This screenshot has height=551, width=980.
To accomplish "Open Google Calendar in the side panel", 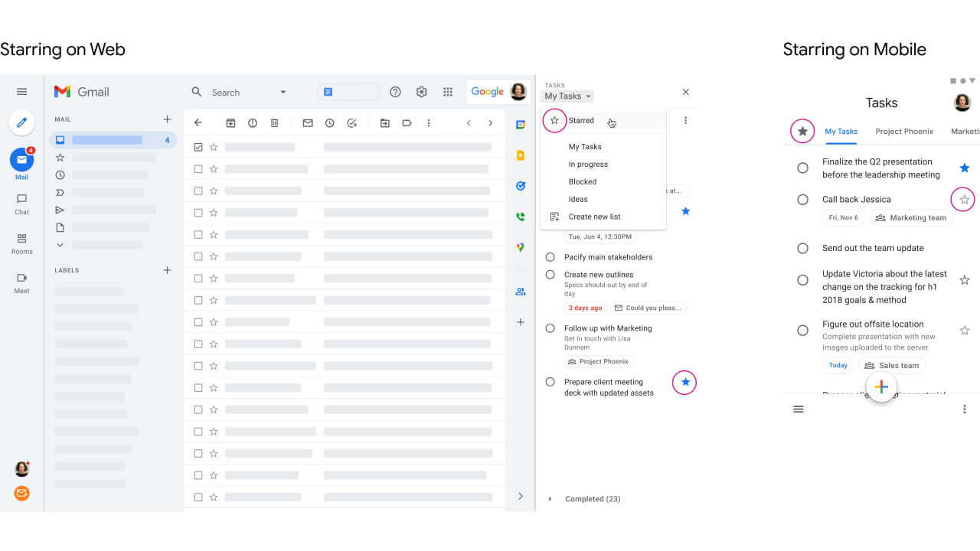I will click(x=521, y=122).
